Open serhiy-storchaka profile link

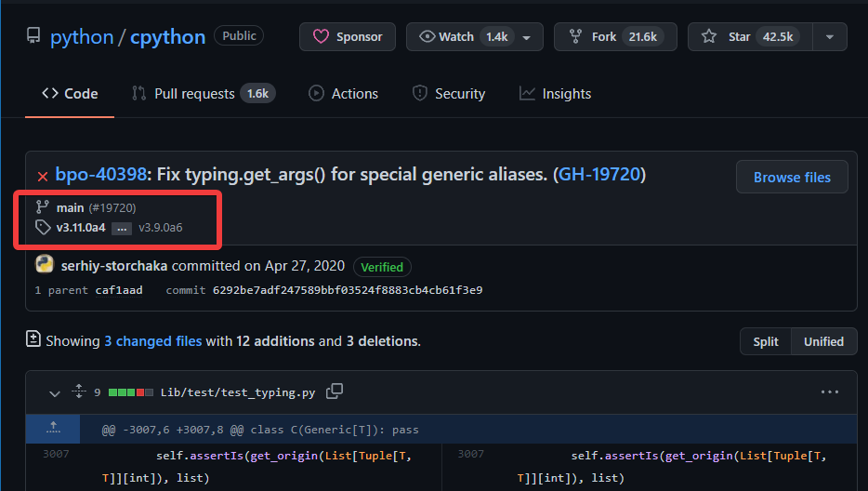pos(114,266)
